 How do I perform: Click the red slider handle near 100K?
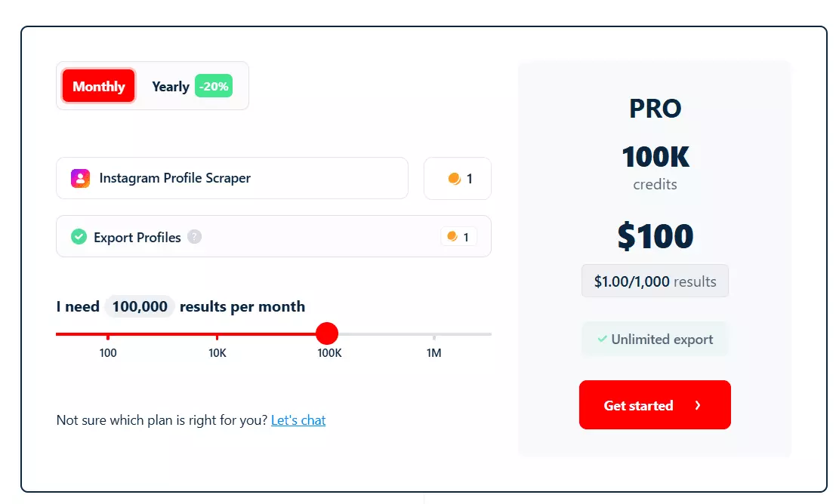tap(327, 333)
